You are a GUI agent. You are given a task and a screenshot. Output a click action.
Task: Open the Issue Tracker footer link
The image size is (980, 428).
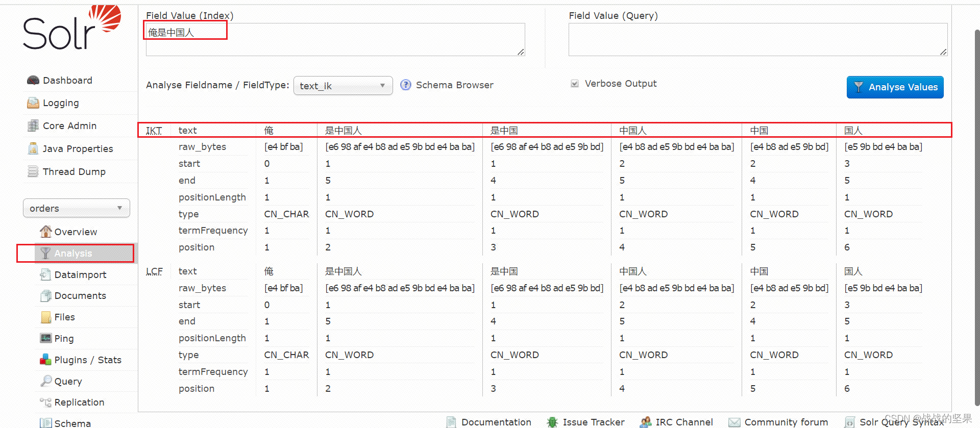594,422
